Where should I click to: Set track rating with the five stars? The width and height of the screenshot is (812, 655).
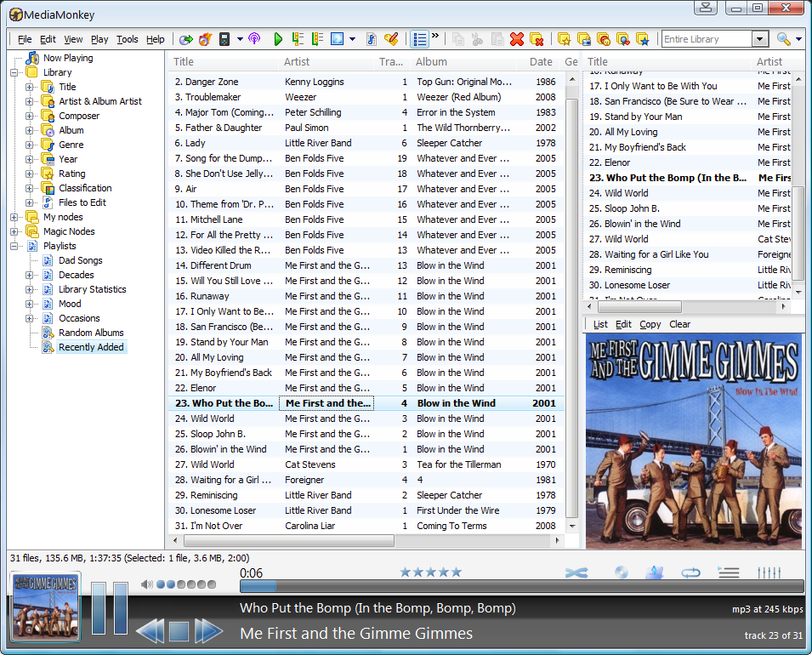tap(430, 572)
